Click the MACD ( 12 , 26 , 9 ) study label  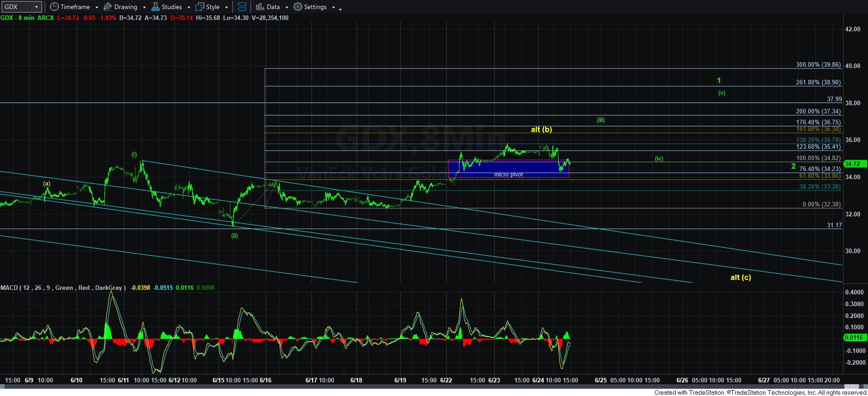pyautogui.click(x=63, y=288)
